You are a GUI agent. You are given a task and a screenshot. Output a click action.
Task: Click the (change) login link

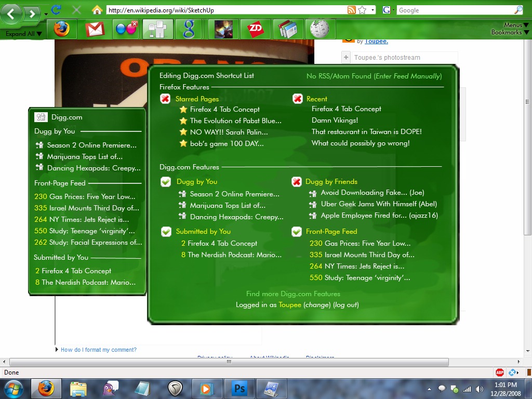[x=317, y=304]
